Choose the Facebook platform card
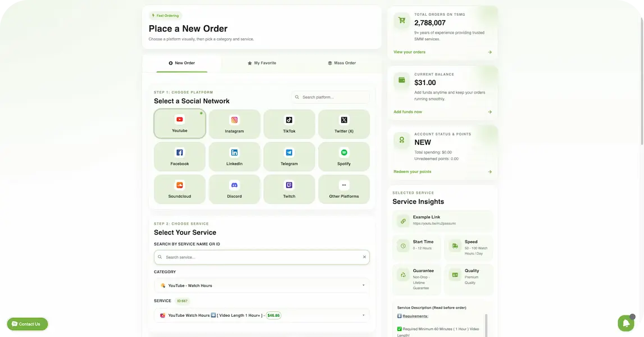The image size is (644, 337). point(180,157)
